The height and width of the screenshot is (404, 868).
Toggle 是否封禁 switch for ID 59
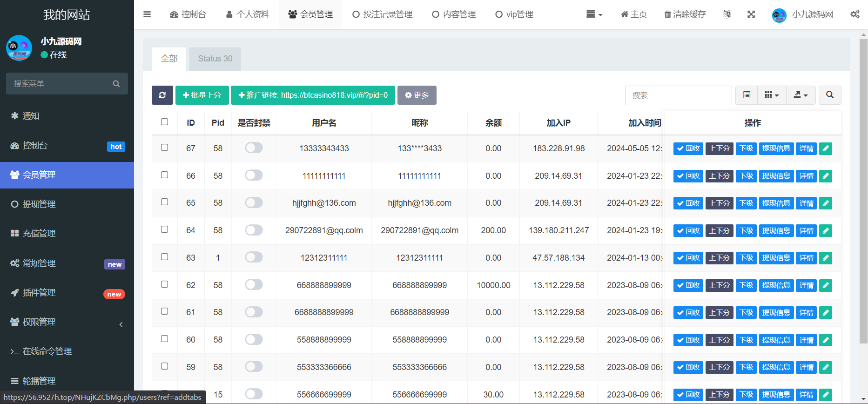pos(254,367)
